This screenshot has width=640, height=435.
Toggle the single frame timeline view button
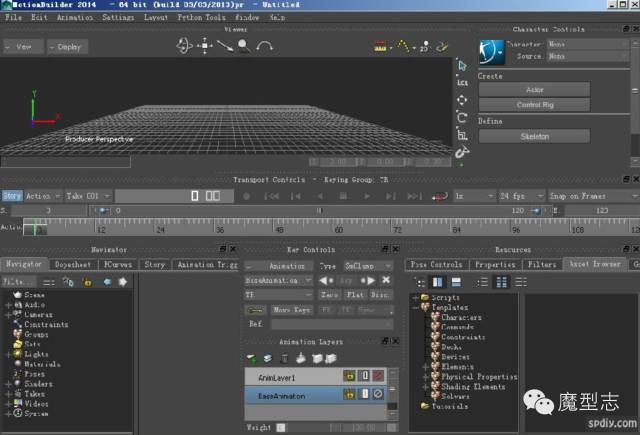pos(195,196)
